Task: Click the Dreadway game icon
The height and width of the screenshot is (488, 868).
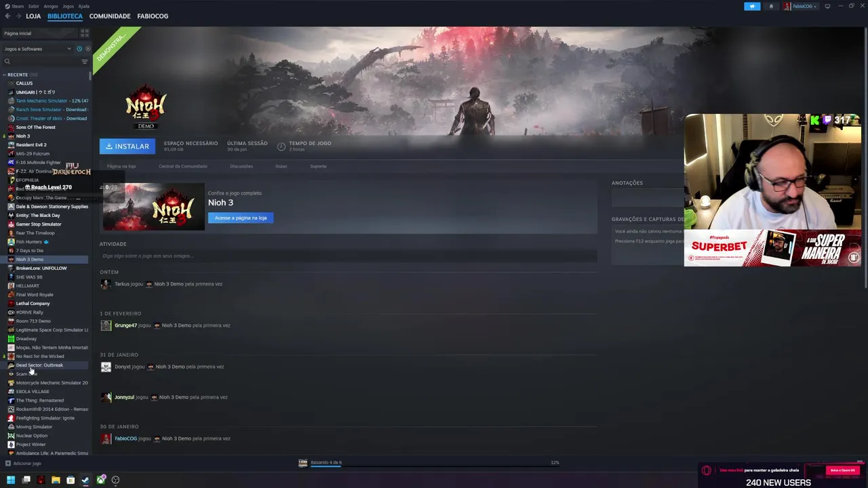Action: 11,339
